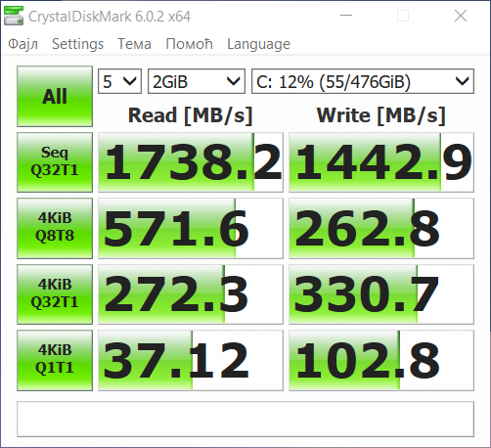
Task: Click the sequential read result 1738.2
Action: pos(191,162)
